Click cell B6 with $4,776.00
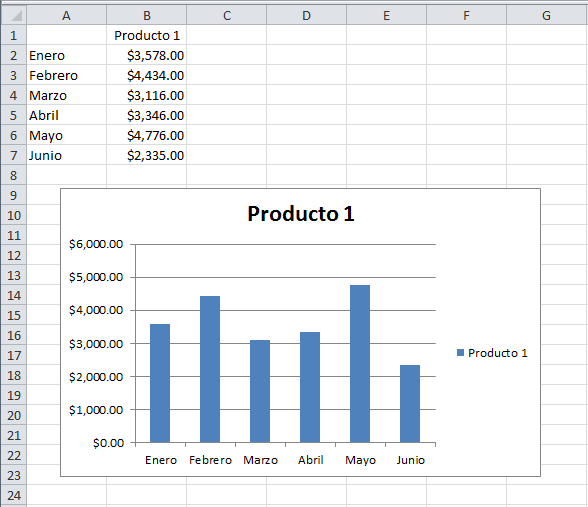 (x=147, y=135)
